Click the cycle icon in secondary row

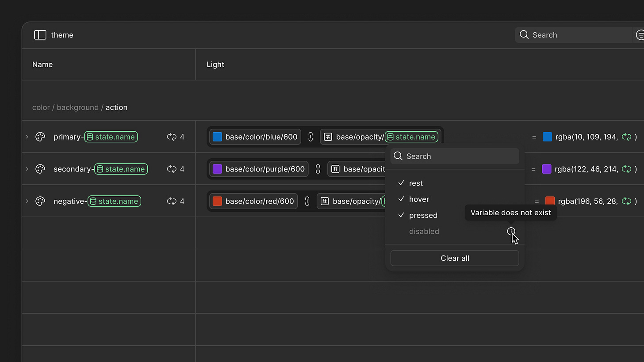[172, 169]
